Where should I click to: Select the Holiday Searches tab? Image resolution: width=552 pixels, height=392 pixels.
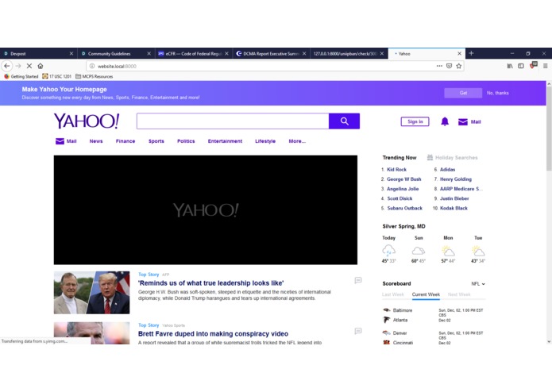pyautogui.click(x=453, y=157)
